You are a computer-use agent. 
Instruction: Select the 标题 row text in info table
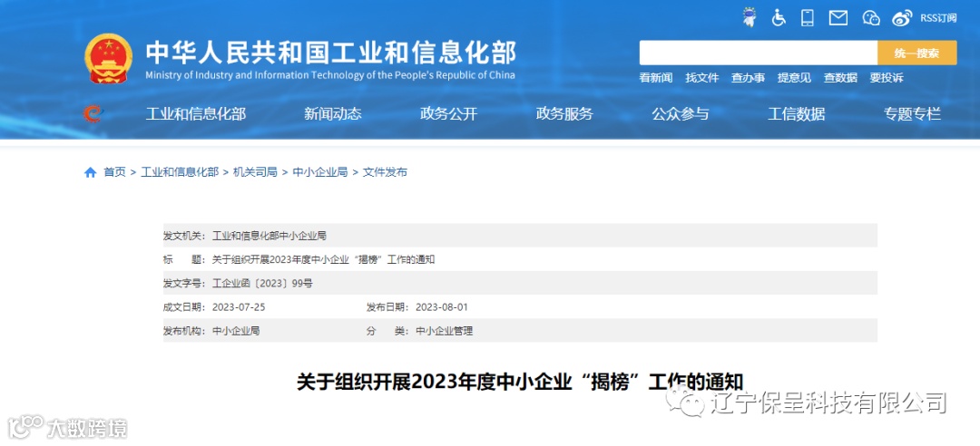(x=324, y=260)
